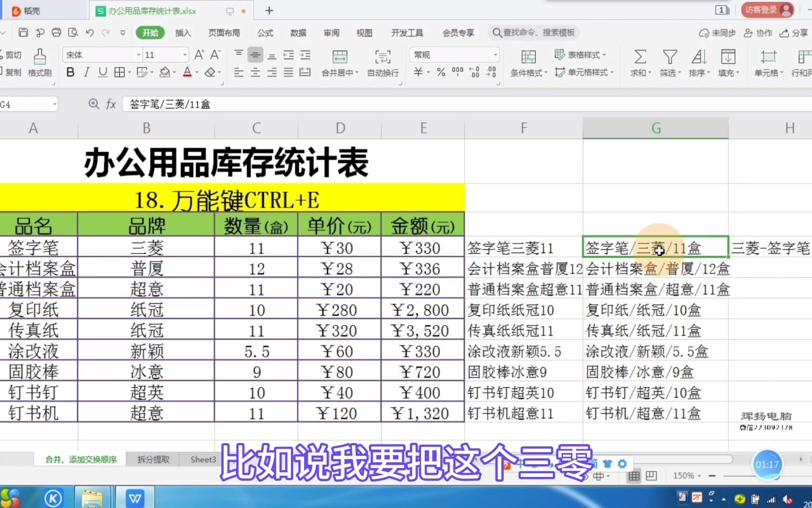Viewport: 812px width, 508px height.
Task: Switch to the 插入 ribbon tab
Action: (x=183, y=33)
